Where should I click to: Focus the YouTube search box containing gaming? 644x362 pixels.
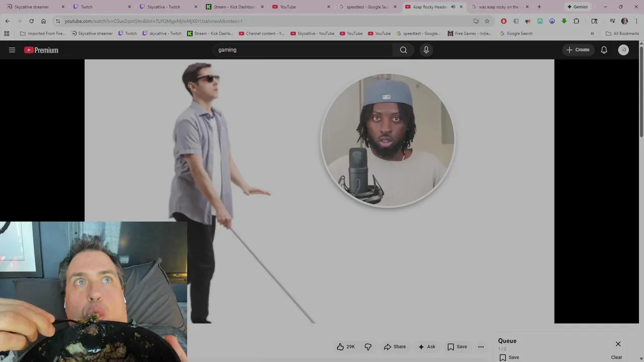point(303,50)
